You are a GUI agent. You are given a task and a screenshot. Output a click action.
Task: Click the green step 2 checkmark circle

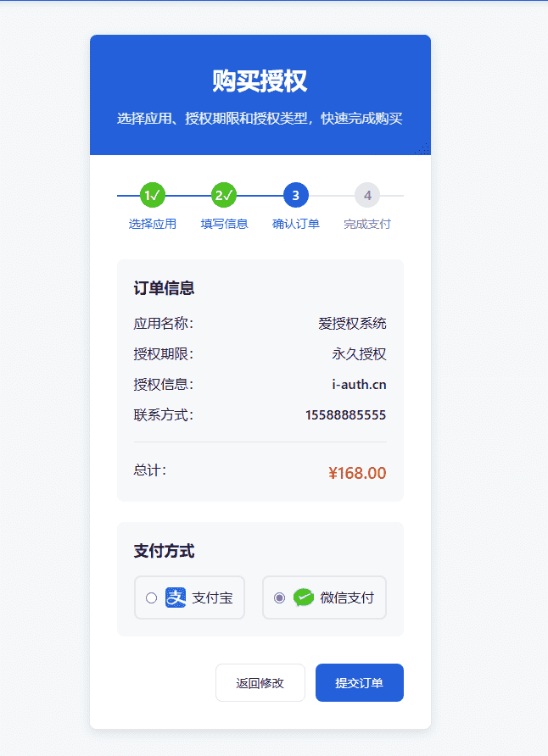pyautogui.click(x=224, y=195)
